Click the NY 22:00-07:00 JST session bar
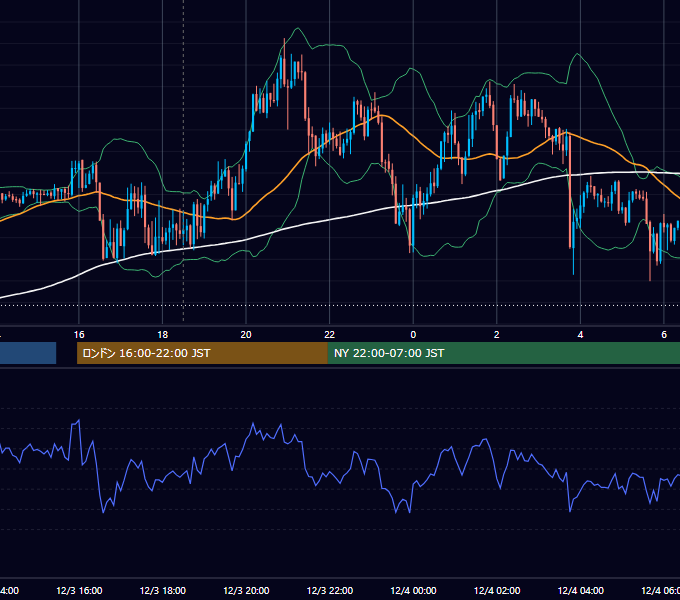This screenshot has width=680, height=600. (x=503, y=353)
